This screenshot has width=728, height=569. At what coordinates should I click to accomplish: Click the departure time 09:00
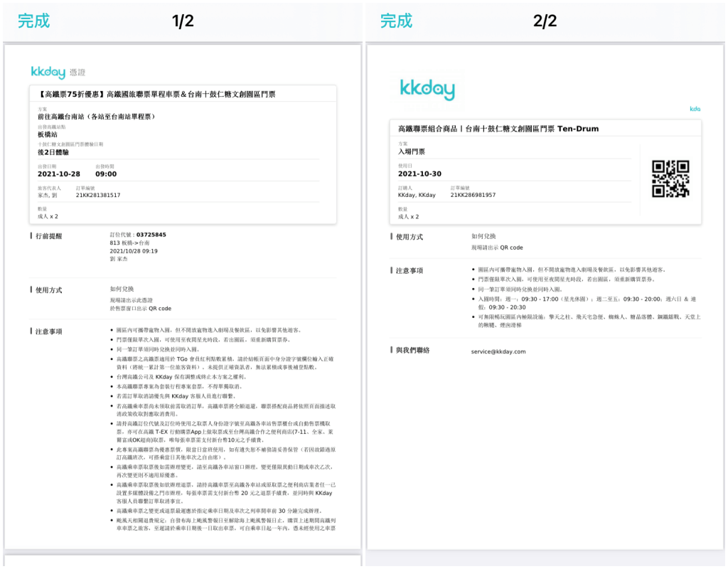click(x=106, y=174)
